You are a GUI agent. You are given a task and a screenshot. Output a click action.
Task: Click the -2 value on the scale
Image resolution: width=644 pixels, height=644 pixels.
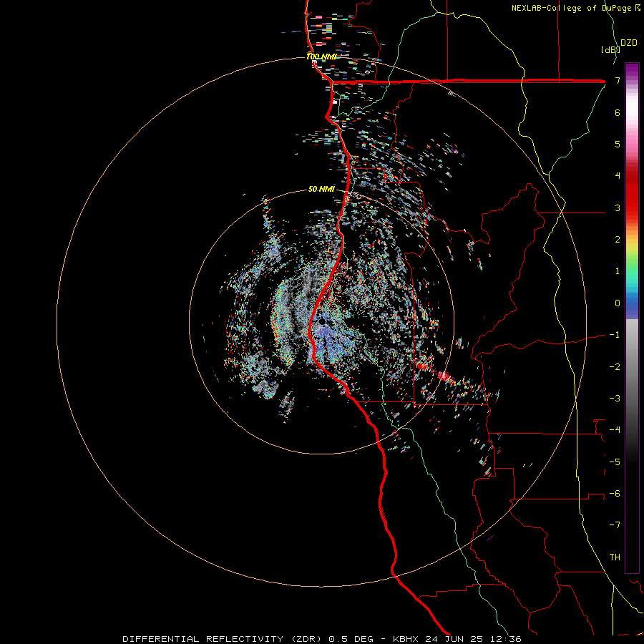pyautogui.click(x=615, y=367)
